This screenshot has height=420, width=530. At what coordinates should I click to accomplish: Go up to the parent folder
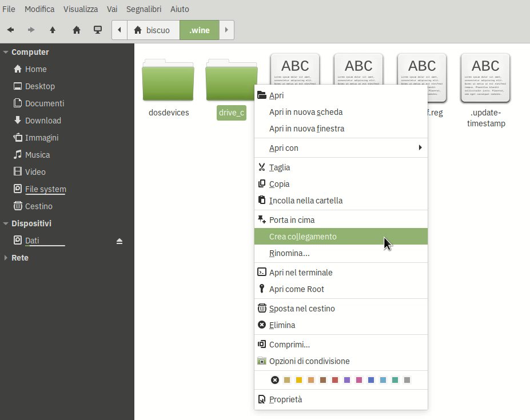53,30
